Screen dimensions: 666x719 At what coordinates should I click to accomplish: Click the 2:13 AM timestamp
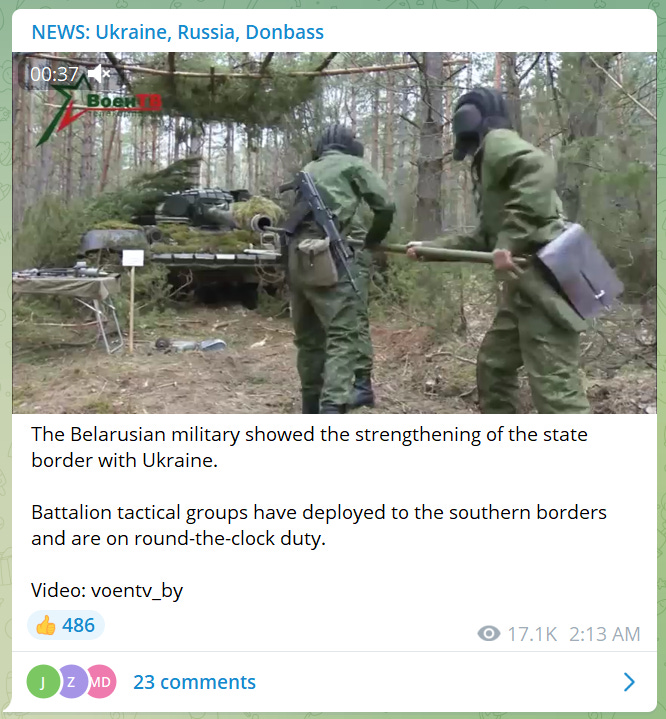pyautogui.click(x=605, y=634)
